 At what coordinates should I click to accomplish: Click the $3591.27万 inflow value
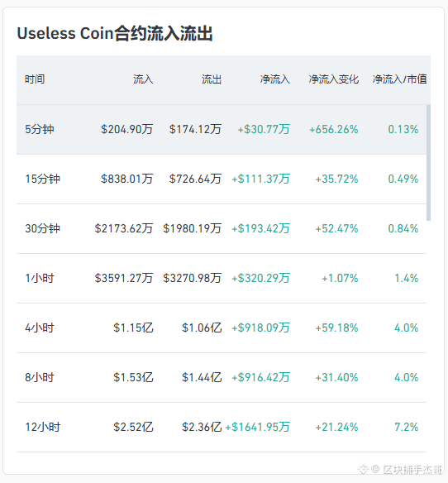coord(124,278)
